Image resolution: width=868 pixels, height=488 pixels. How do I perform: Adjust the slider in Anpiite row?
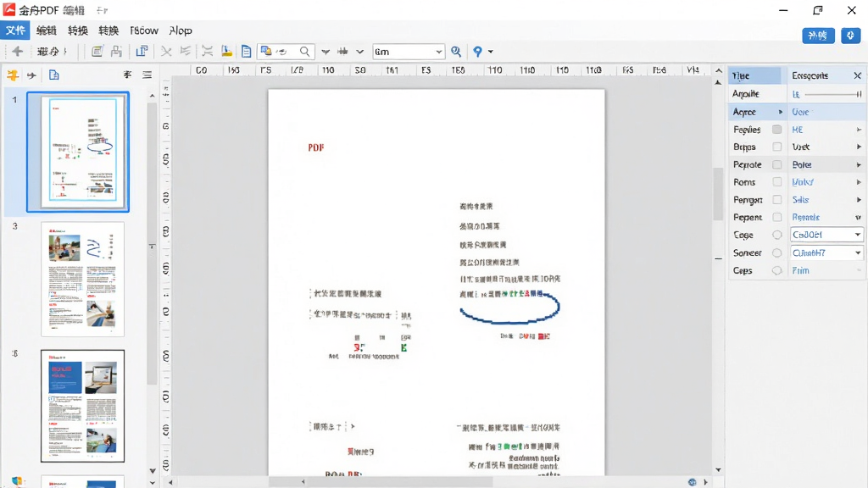coord(833,95)
